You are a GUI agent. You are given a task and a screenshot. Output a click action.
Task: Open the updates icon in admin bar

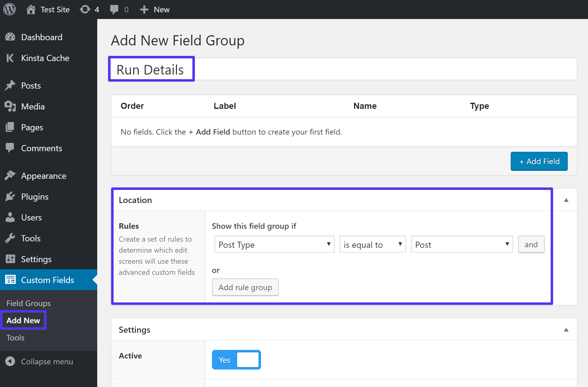pos(85,9)
